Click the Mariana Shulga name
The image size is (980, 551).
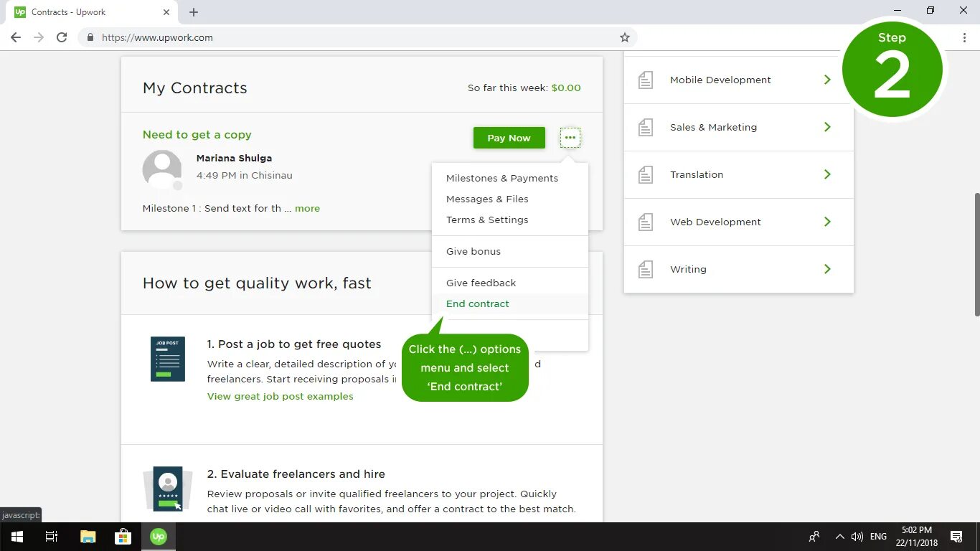pyautogui.click(x=235, y=158)
